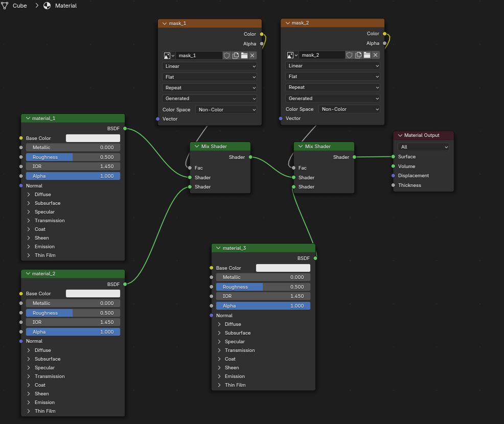The height and width of the screenshot is (424, 504).
Task: Click the Material sphere icon in the breadcrumb
Action: [x=47, y=6]
